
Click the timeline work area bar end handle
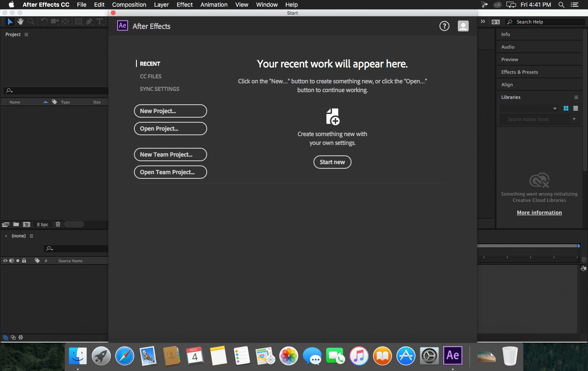[579, 246]
